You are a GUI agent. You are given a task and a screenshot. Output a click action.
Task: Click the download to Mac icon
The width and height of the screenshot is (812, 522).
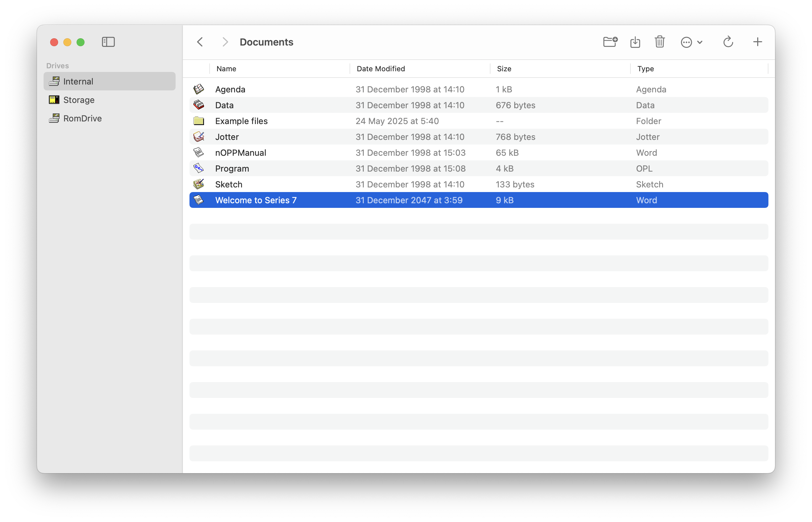pyautogui.click(x=635, y=42)
